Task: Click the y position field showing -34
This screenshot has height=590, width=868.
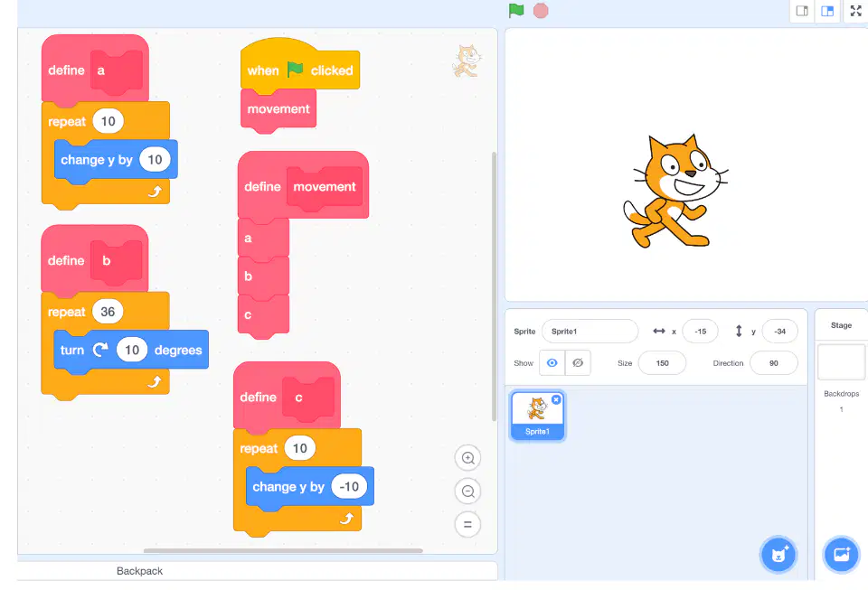Action: [779, 332]
